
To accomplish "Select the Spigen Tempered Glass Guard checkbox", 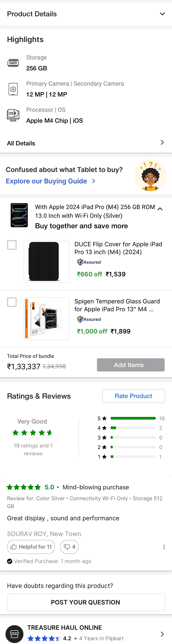I will coord(12,302).
